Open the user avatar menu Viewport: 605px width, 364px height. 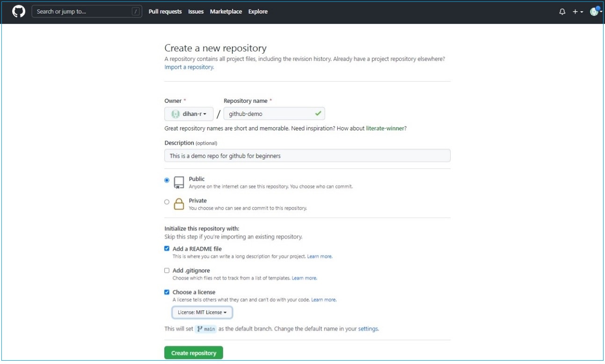(596, 11)
